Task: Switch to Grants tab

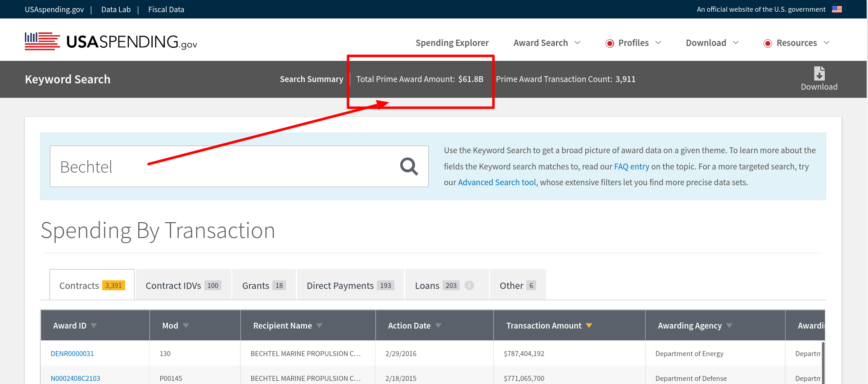Action: click(264, 285)
